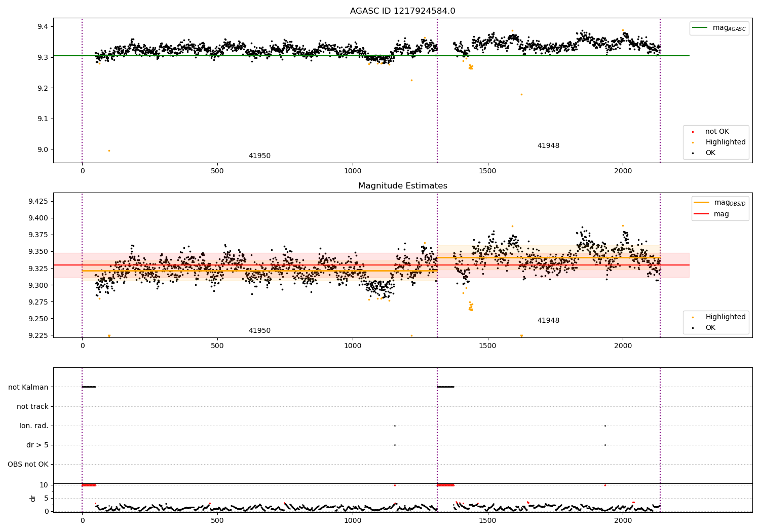Click the 'not Kalman' marker segment at the start of obsid 41948
760x532 pixels.
click(445, 387)
